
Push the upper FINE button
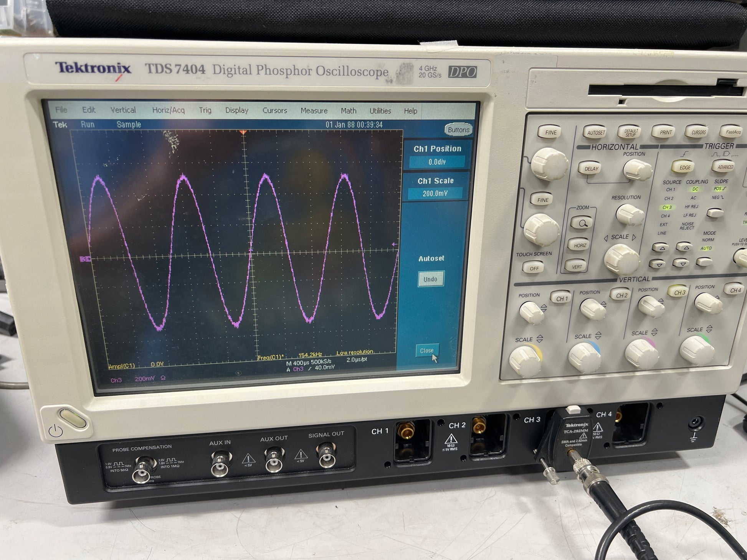[550, 132]
